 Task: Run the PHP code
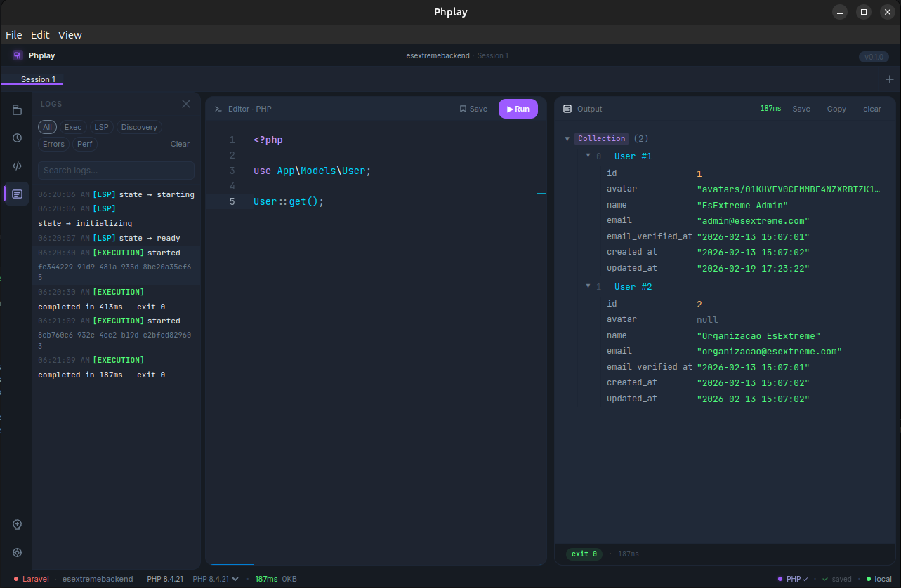point(518,109)
